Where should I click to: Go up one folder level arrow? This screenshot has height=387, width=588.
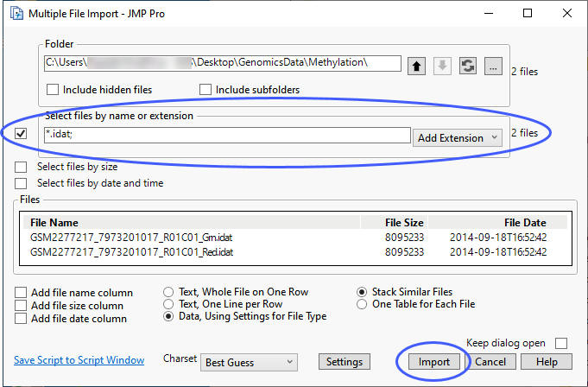417,66
